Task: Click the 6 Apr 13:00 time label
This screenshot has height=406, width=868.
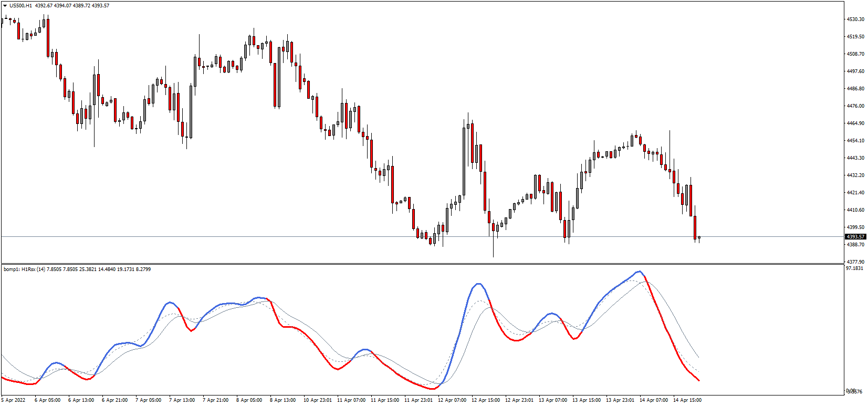Action: [x=81, y=400]
